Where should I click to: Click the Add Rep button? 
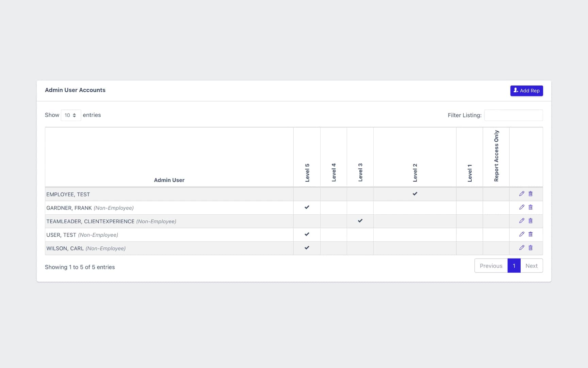(x=526, y=91)
